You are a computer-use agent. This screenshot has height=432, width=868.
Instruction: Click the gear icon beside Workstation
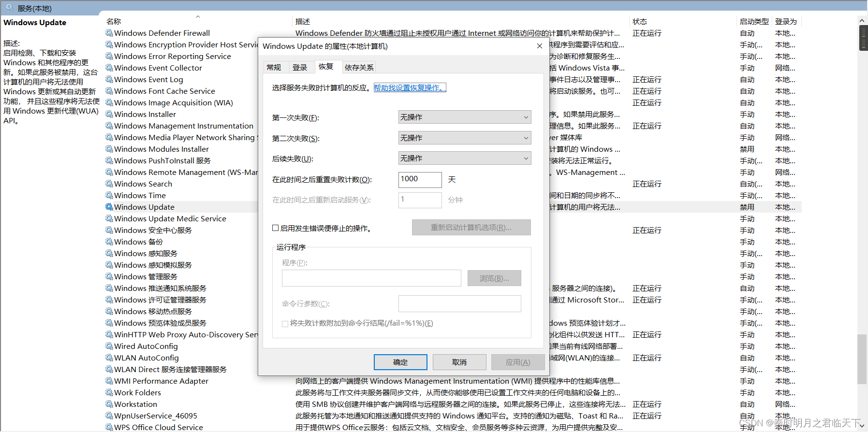tap(109, 404)
